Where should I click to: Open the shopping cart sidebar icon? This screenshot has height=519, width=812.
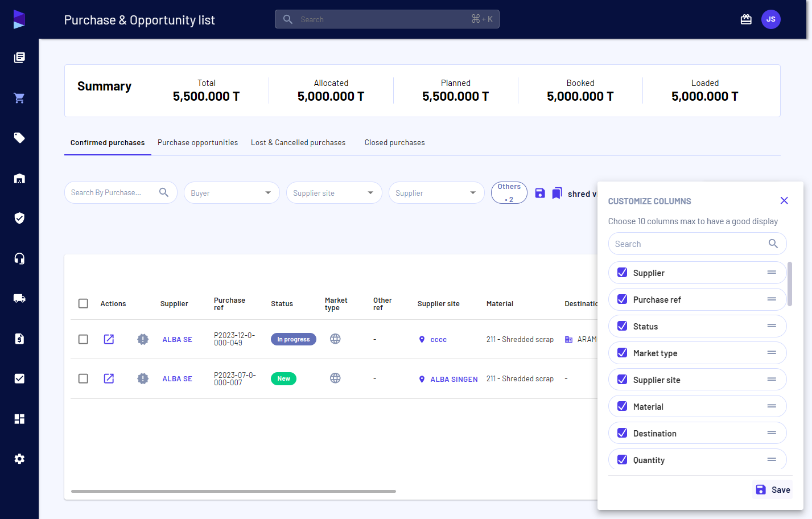[19, 98]
